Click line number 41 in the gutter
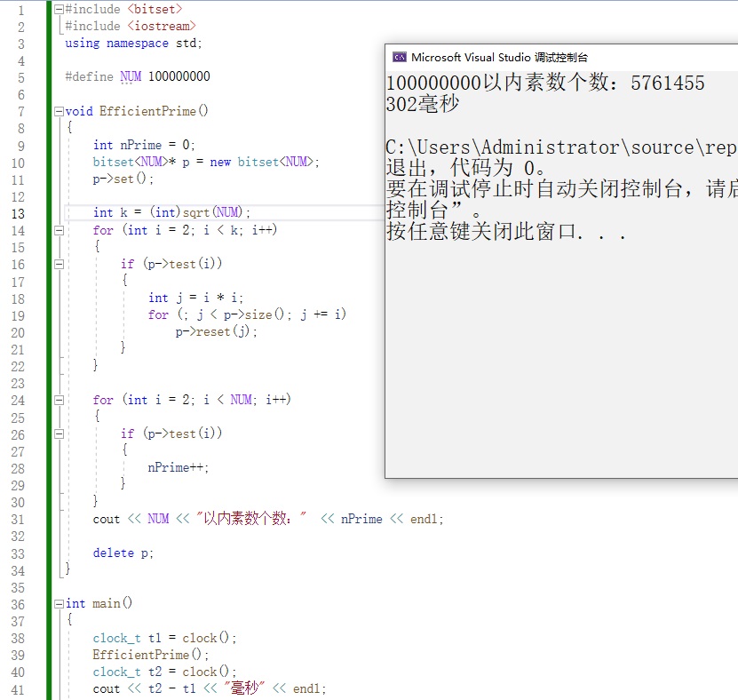This screenshot has height=700, width=738. click(18, 689)
